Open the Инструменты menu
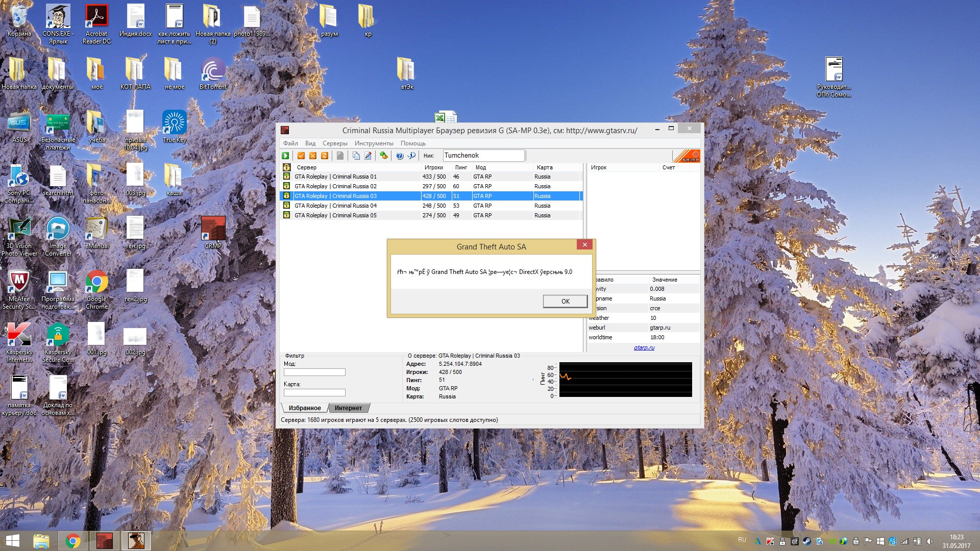 coord(374,143)
